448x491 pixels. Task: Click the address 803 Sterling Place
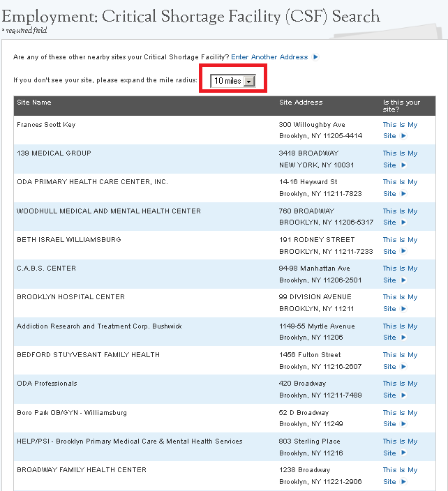(310, 441)
